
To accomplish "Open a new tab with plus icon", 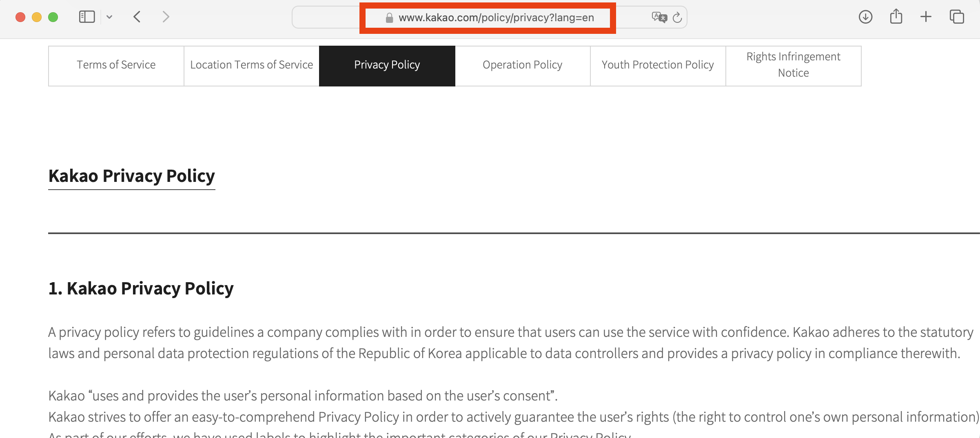I will 926,17.
